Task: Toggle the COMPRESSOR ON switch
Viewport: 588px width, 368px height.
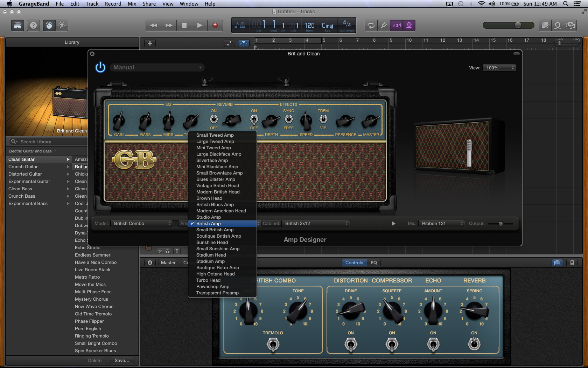Action: coord(392,345)
